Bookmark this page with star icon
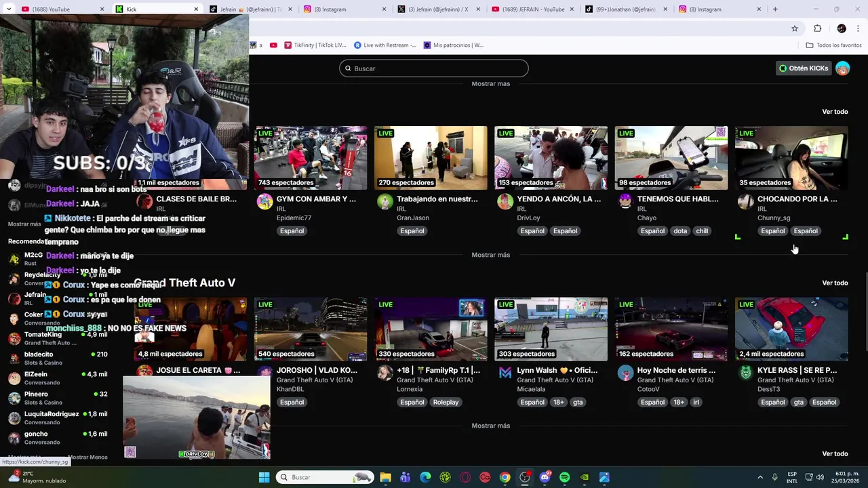Viewport: 868px width, 488px height. (x=795, y=28)
